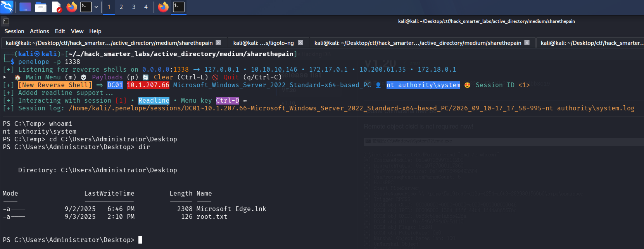This screenshot has height=249, width=644.
Task: Click the 2308 length value
Action: (185, 209)
